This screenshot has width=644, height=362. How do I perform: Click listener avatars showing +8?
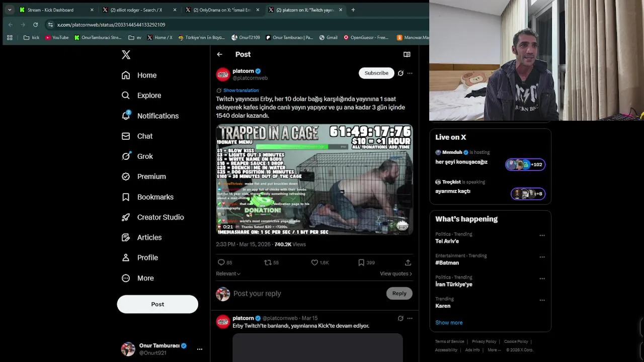528,194
